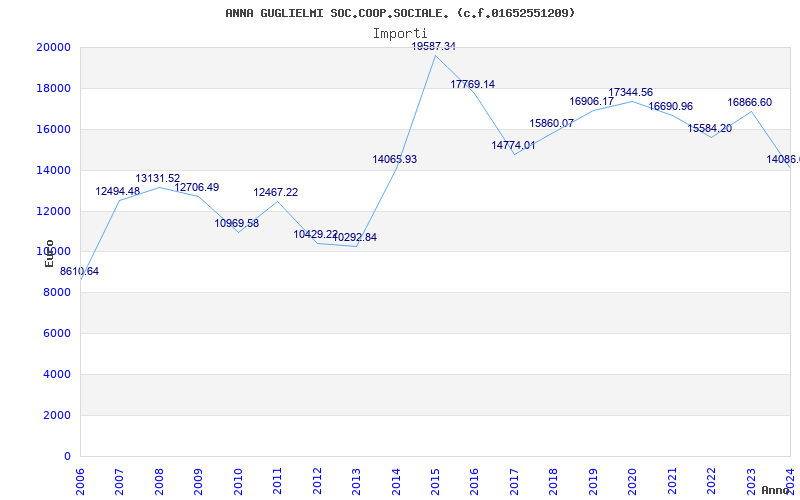Select the data label 14065.93
The width and height of the screenshot is (800, 500).
394,159
